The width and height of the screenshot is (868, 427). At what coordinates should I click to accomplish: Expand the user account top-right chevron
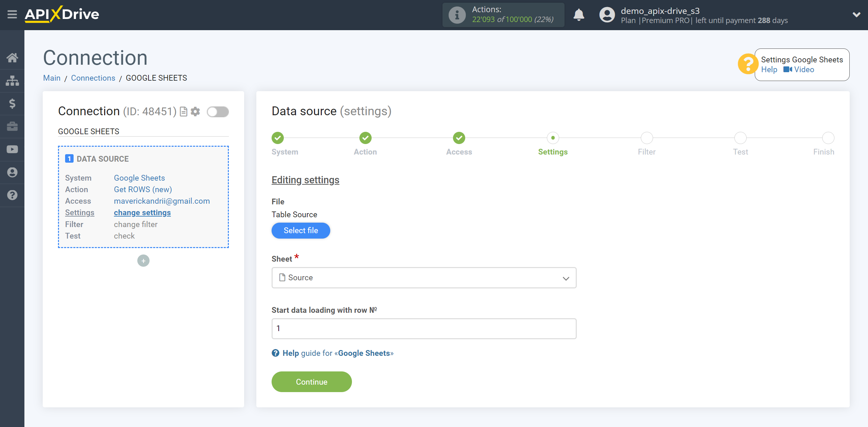pos(856,14)
